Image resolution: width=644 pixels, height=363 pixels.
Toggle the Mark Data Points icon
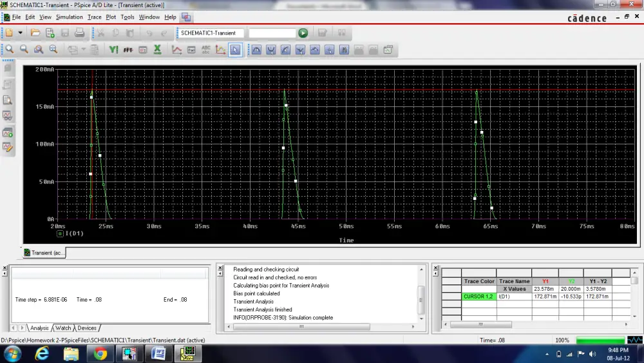pyautogui.click(x=220, y=50)
